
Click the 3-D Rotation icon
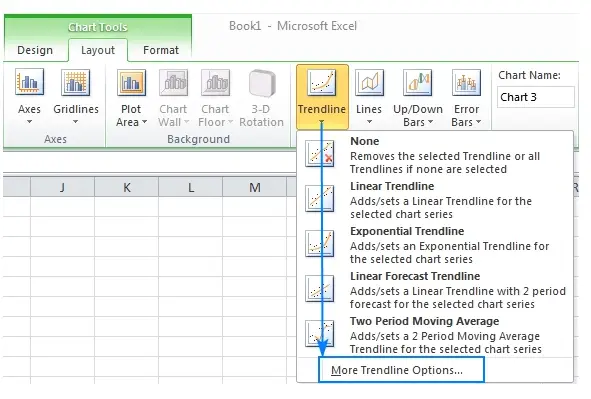(x=261, y=82)
